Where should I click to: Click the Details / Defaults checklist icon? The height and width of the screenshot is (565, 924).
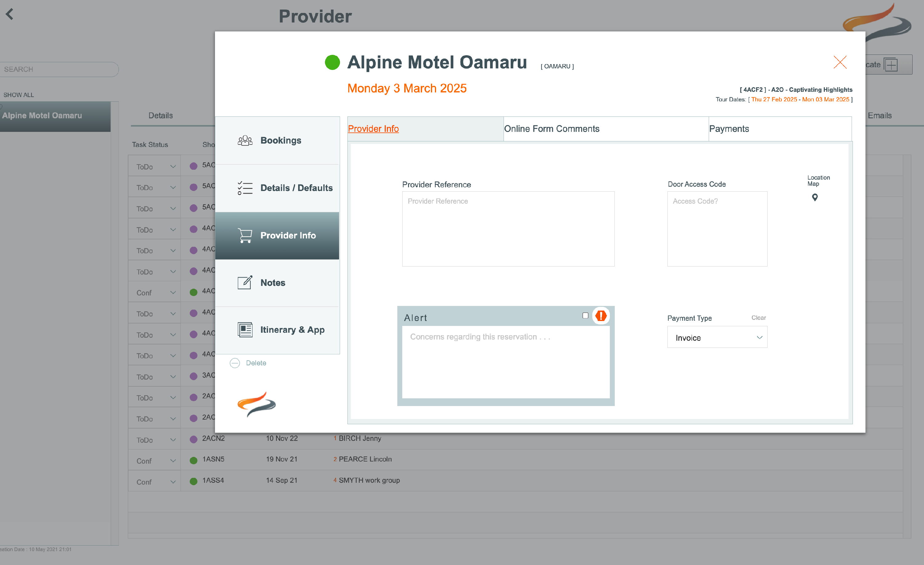click(x=245, y=188)
